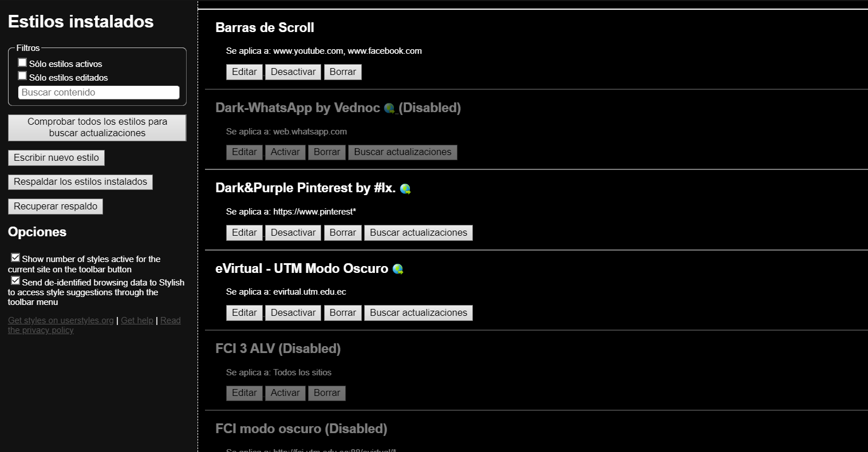Check updates for the Dark&Purple Pinterest style
Viewport: 868px width, 452px height.
(418, 232)
